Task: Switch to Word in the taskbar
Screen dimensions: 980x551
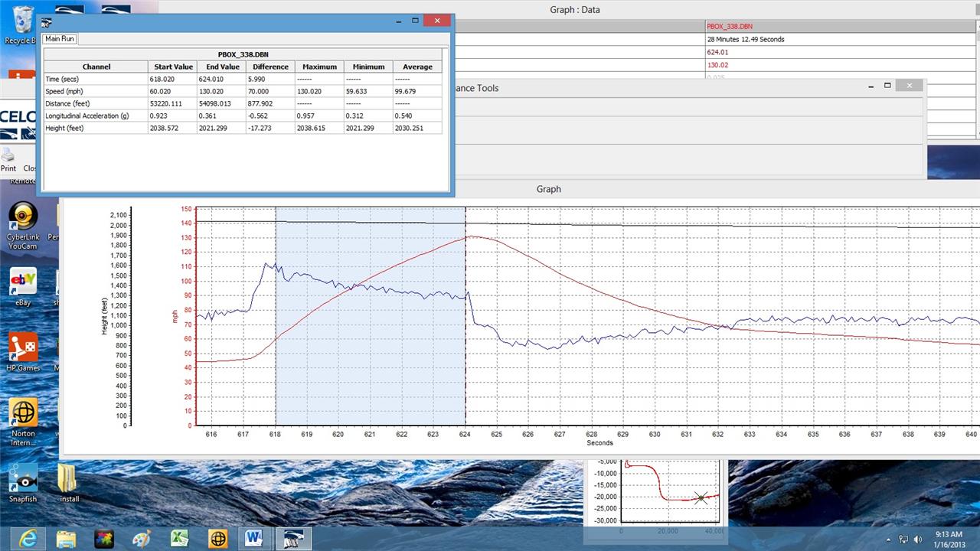Action: [x=255, y=538]
